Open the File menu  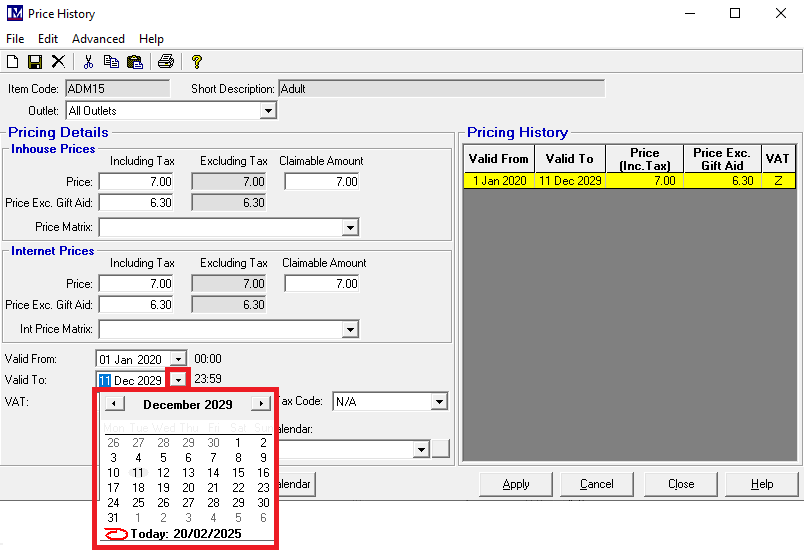(15, 39)
